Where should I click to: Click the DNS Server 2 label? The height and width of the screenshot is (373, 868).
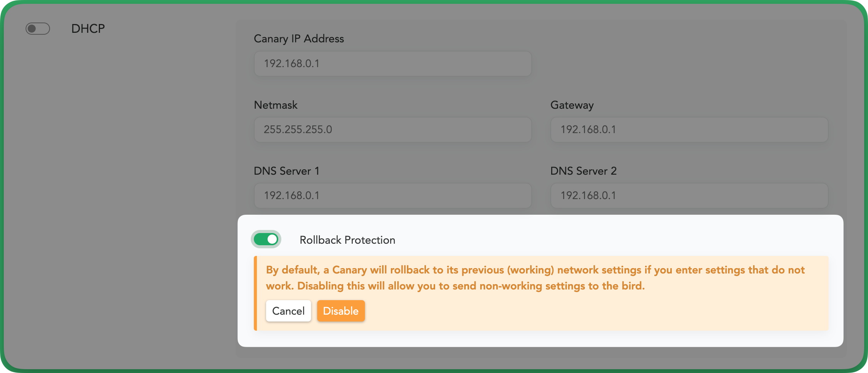583,171
